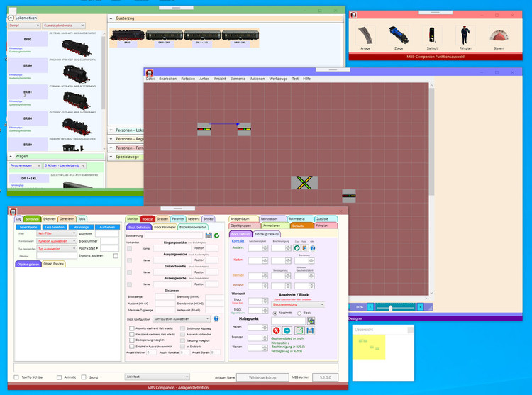
Task: Open the Anlage track function
Action: click(365, 35)
